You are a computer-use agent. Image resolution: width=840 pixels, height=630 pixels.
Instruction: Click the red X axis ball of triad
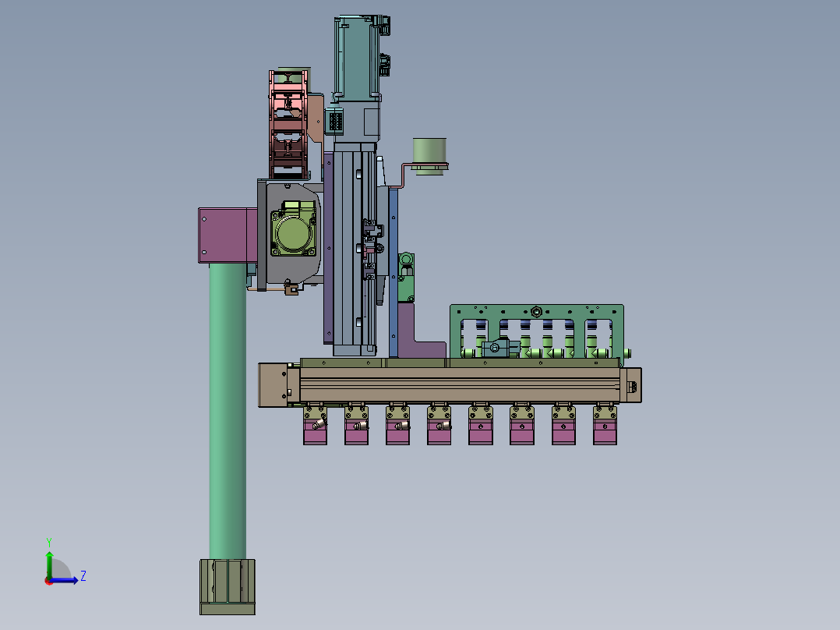point(49,581)
